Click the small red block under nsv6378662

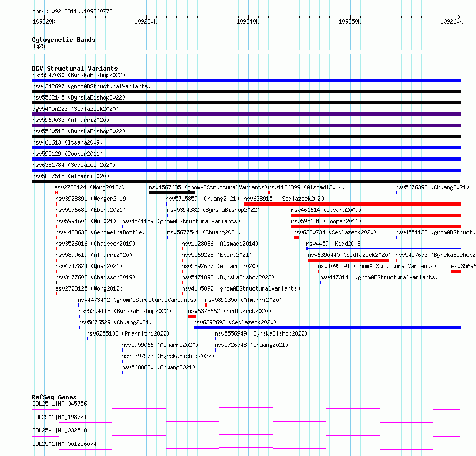[192, 316]
